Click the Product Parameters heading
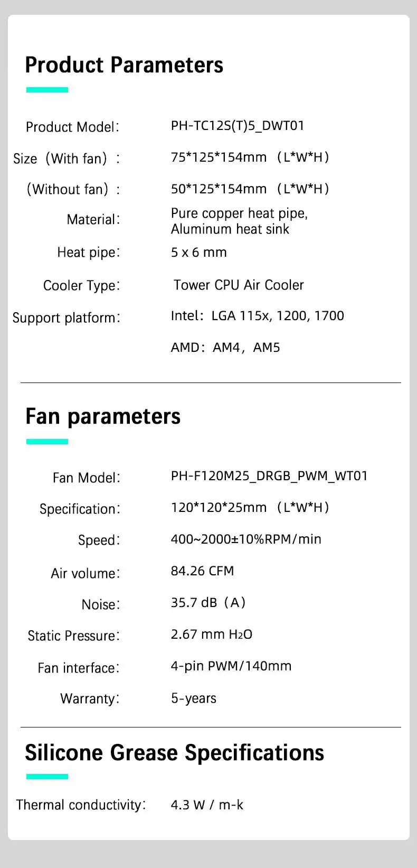This screenshot has height=868, width=417. (x=124, y=65)
